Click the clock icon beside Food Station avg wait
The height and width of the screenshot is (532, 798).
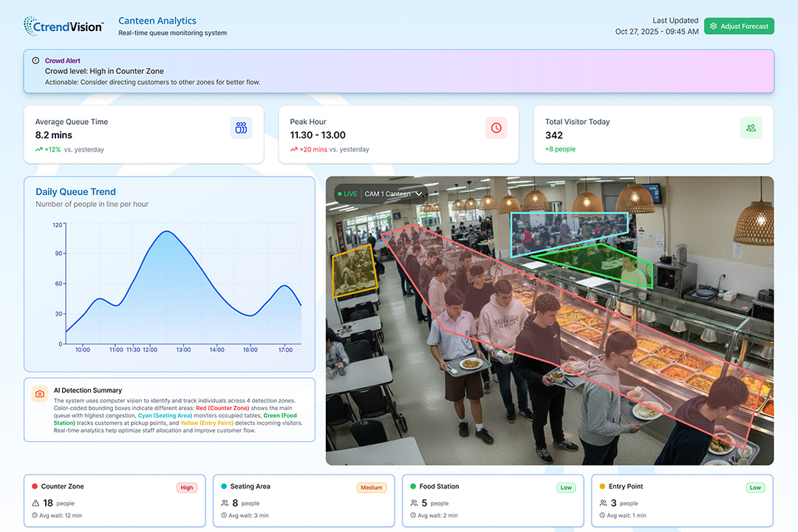tap(413, 516)
